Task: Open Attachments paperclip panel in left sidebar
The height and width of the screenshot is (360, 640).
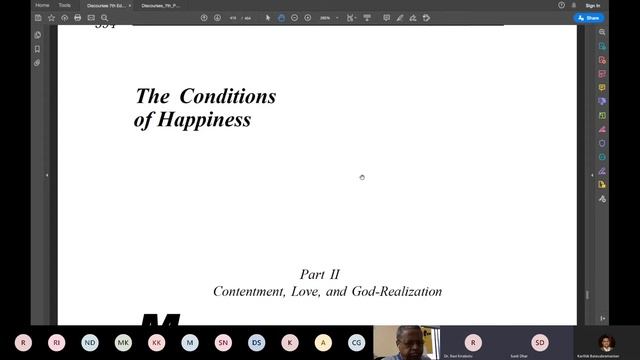Action: [38, 63]
